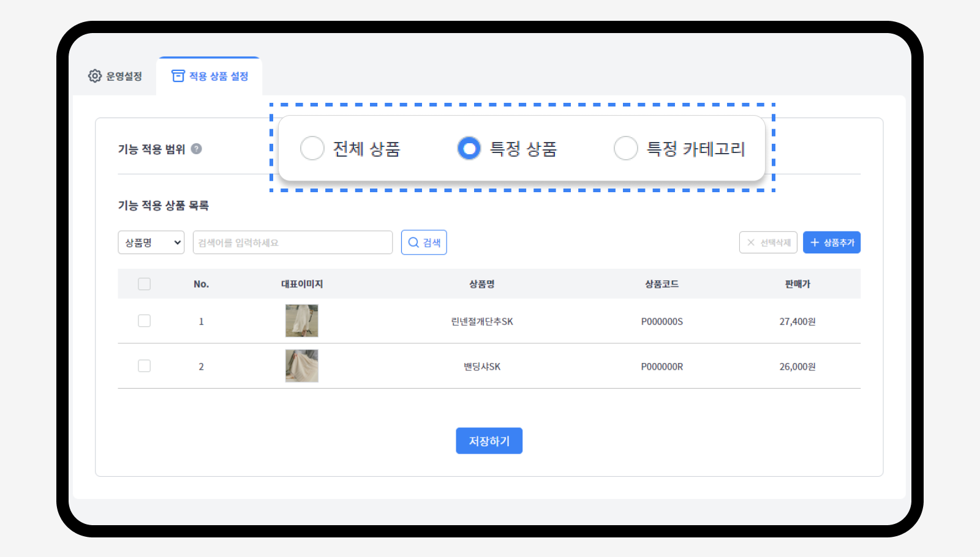Toggle the select-all checkbox in table header
The height and width of the screenshot is (557, 980).
145,284
